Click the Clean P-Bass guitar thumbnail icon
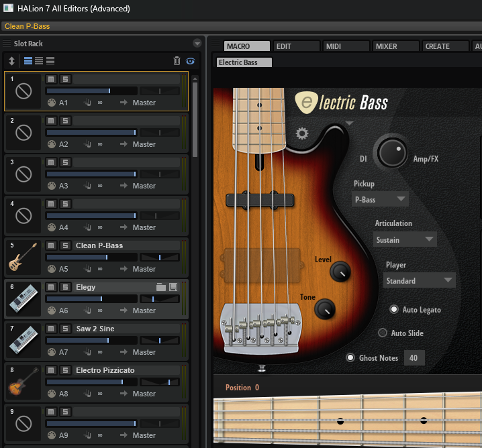 click(23, 258)
